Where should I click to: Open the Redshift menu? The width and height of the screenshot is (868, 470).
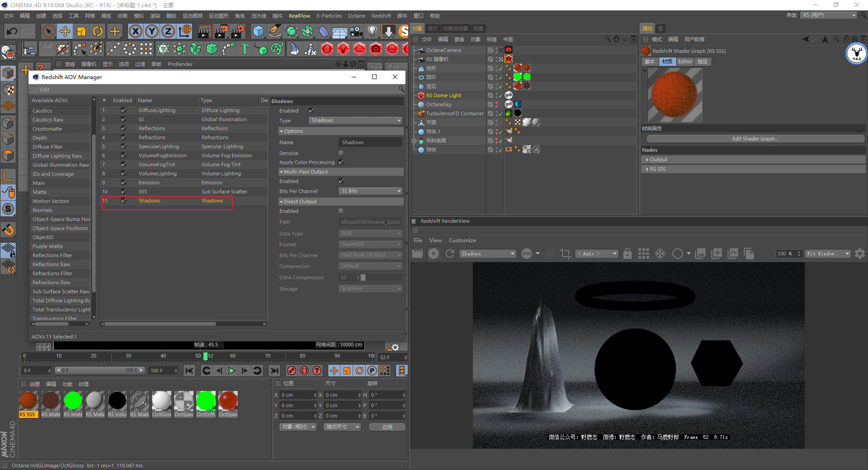381,16
